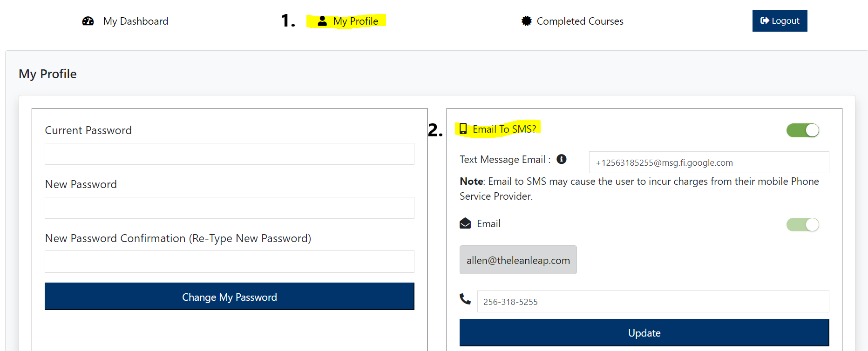
Task: Click Logout to sign out
Action: coord(780,20)
